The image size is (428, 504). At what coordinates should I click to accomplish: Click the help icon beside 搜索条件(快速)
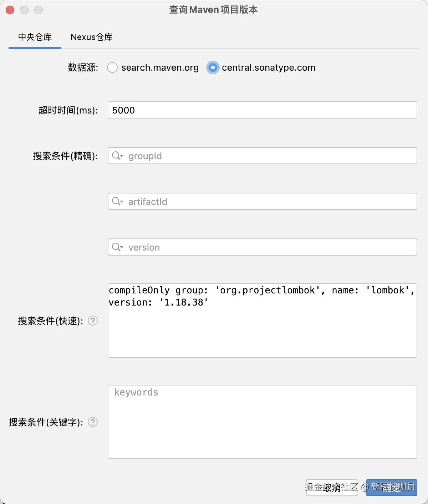pyautogui.click(x=93, y=321)
